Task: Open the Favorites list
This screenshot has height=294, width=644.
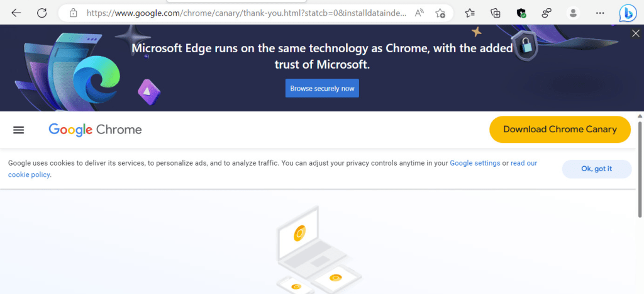Action: [x=470, y=13]
